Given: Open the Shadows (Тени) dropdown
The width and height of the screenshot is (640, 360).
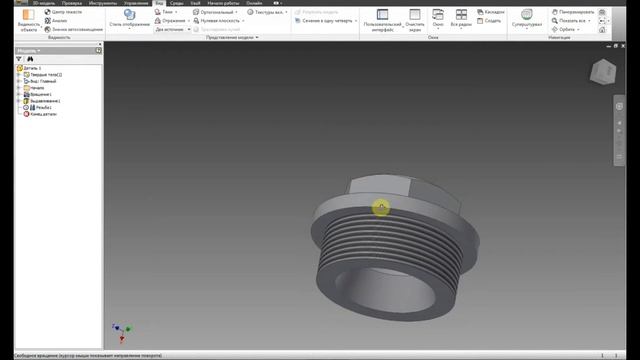Looking at the screenshot, I should point(166,12).
